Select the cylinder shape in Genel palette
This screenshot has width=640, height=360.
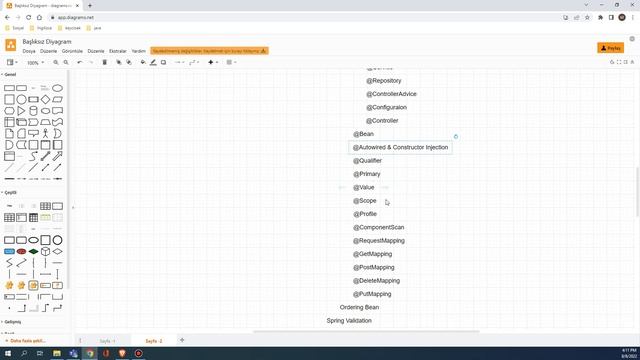[x=33, y=111]
